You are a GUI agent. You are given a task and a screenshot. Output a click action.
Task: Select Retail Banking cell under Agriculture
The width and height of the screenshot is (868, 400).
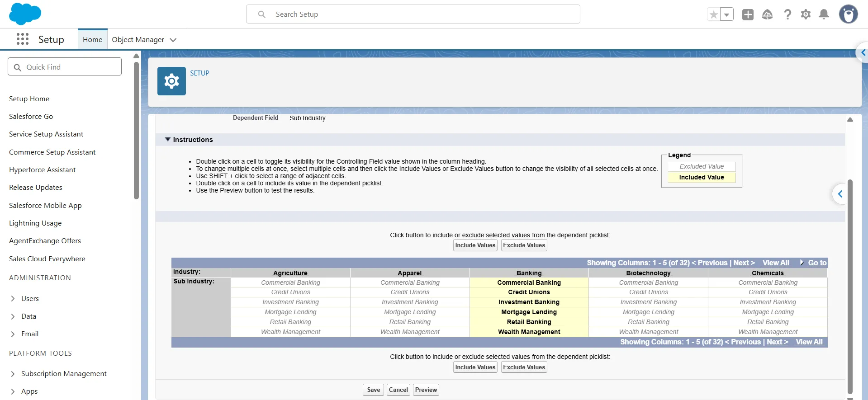(x=290, y=322)
